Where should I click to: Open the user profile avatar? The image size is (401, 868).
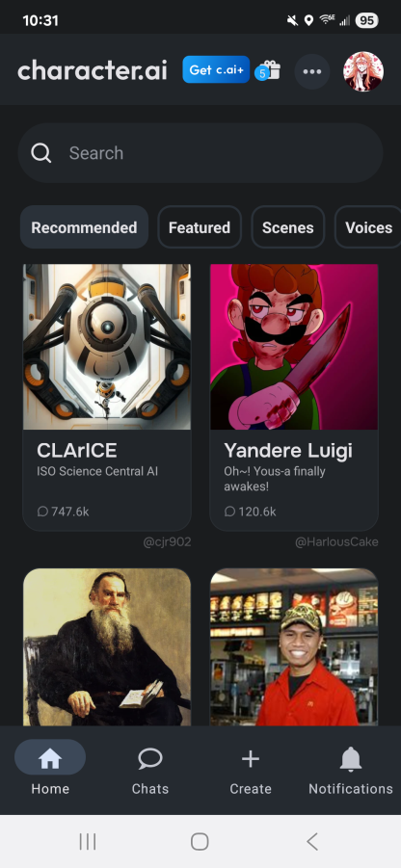point(363,71)
